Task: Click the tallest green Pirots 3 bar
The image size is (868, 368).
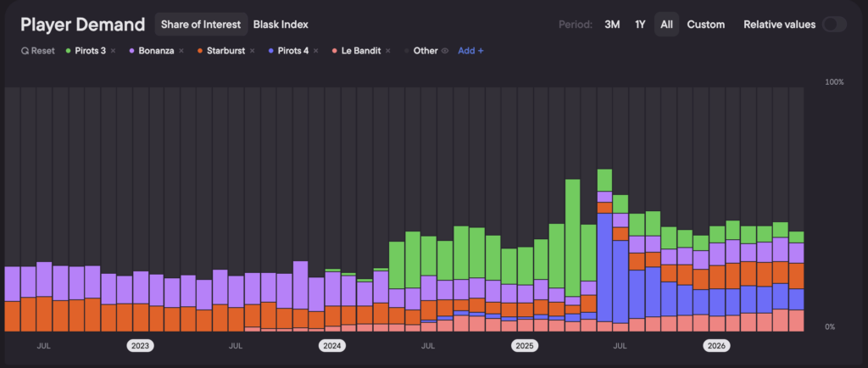Action: coord(572,238)
